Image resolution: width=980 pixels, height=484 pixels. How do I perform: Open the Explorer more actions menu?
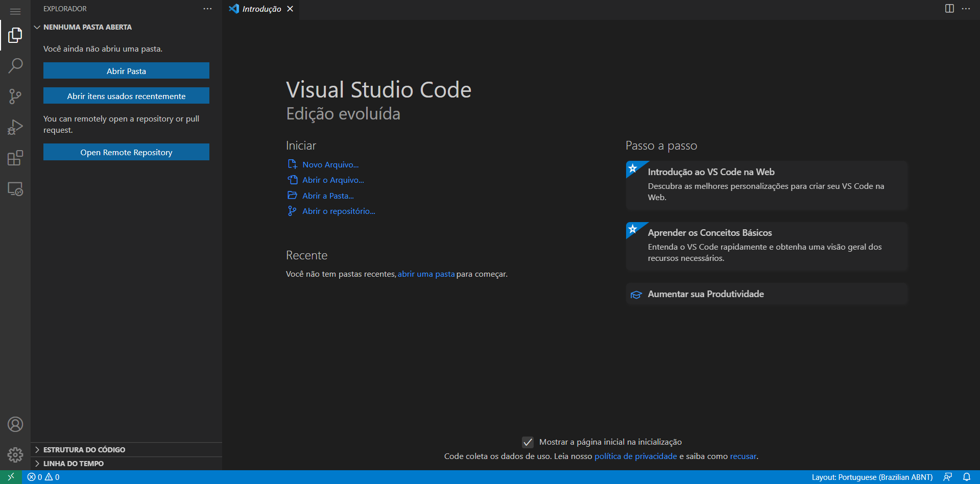(x=207, y=8)
